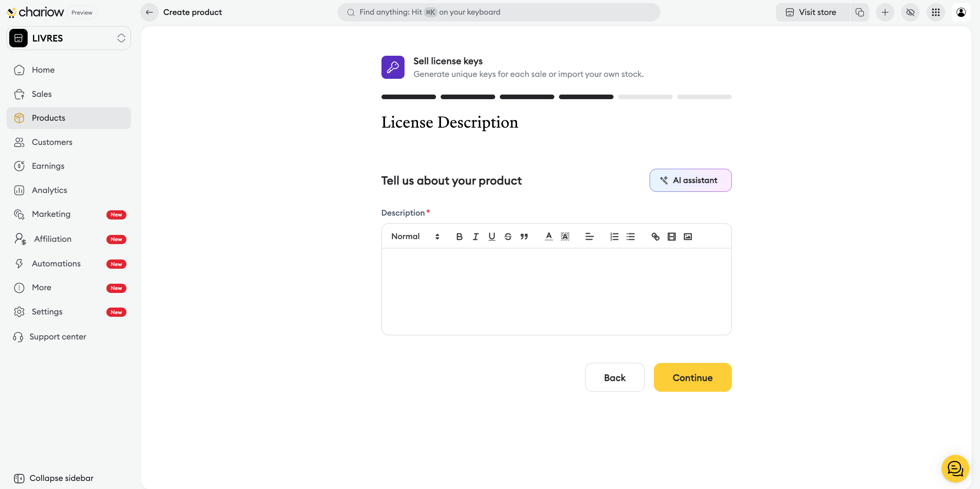
Task: Click the yellow Continue button
Action: [692, 378]
